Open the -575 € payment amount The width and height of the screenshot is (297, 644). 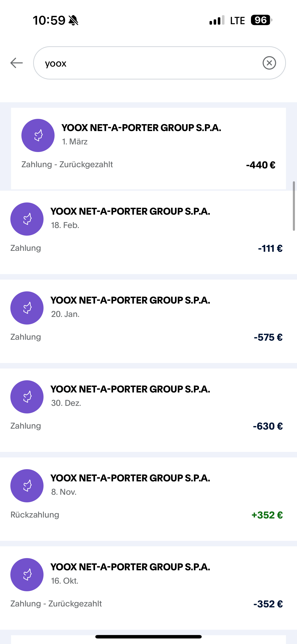[x=268, y=337]
